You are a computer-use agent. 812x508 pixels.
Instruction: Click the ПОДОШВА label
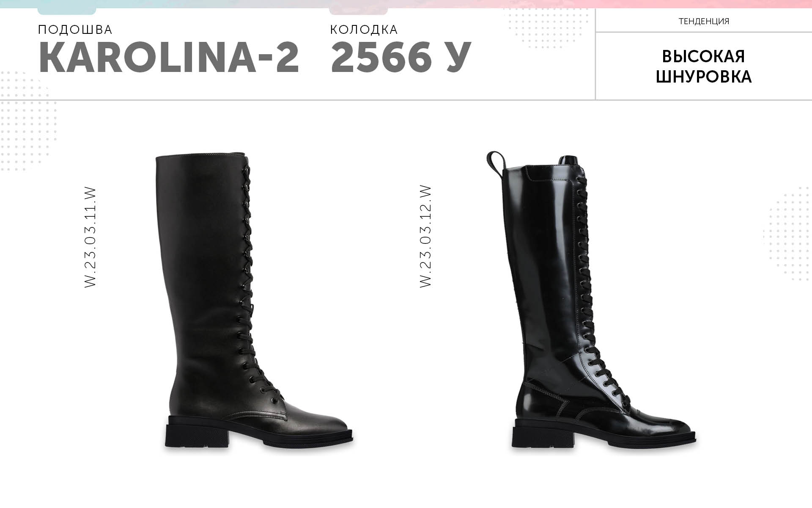pos(75,30)
